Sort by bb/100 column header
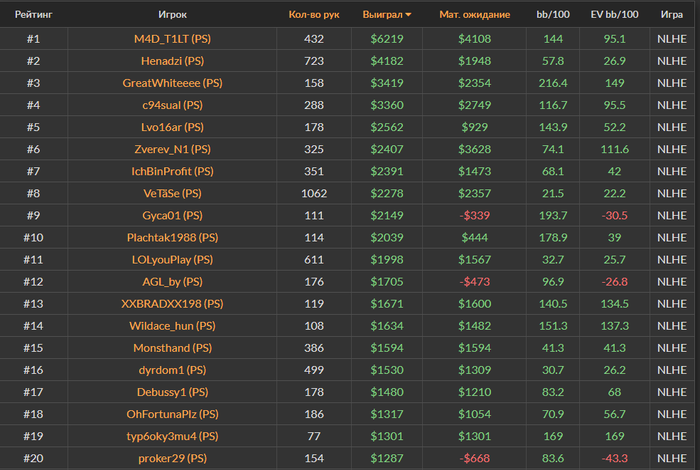700x470 pixels. click(x=552, y=15)
